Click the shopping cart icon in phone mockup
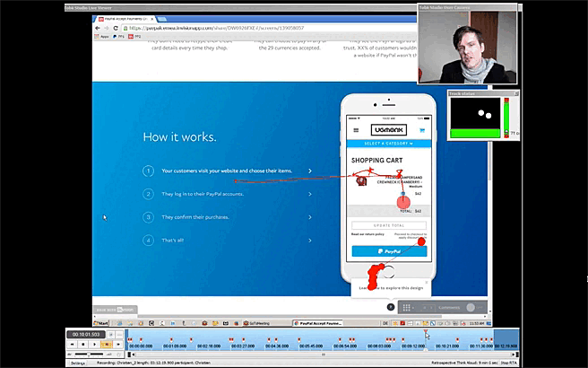The height and width of the screenshot is (368, 588). 422,130
